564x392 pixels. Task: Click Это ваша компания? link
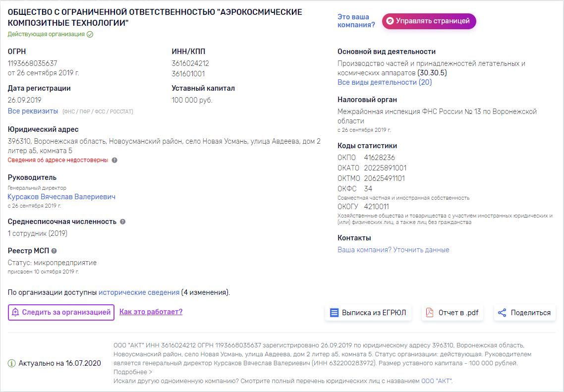(356, 21)
